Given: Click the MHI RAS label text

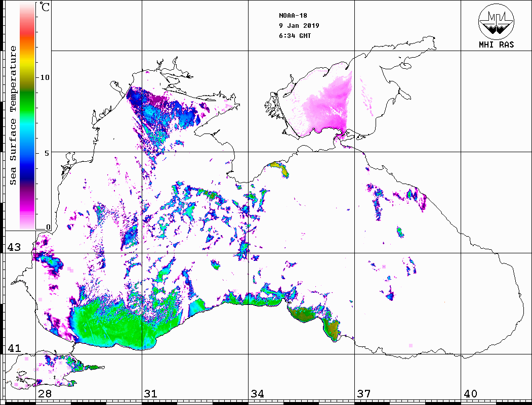Looking at the screenshot, I should (497, 44).
